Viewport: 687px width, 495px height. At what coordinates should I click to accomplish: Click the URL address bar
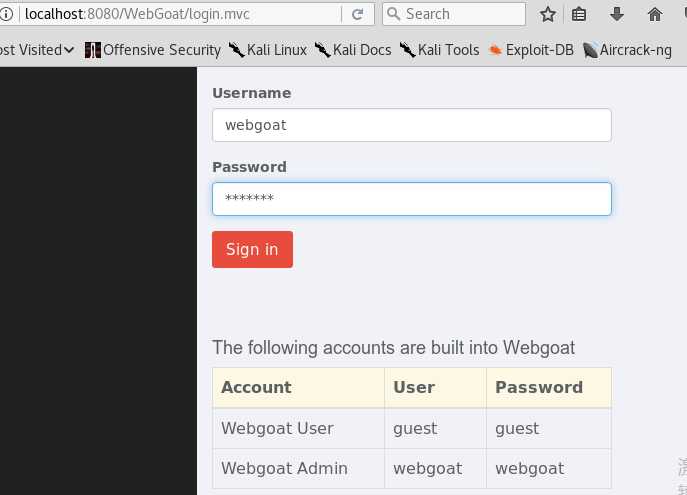click(182, 14)
